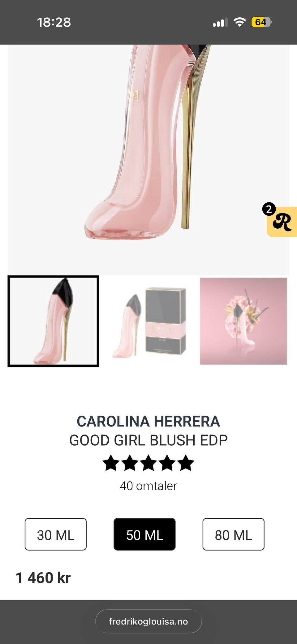Tap the notification badge showing 2
Screen dimensions: 297x644
[x=269, y=209]
